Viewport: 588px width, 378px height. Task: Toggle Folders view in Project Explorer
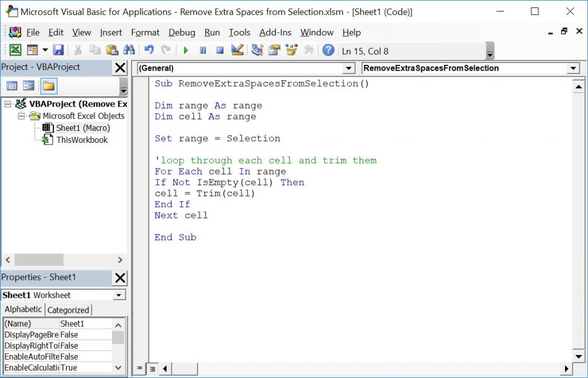click(x=48, y=85)
